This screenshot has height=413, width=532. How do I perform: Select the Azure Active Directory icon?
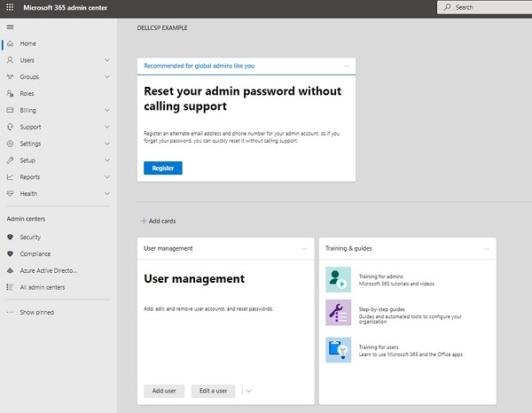pos(11,270)
